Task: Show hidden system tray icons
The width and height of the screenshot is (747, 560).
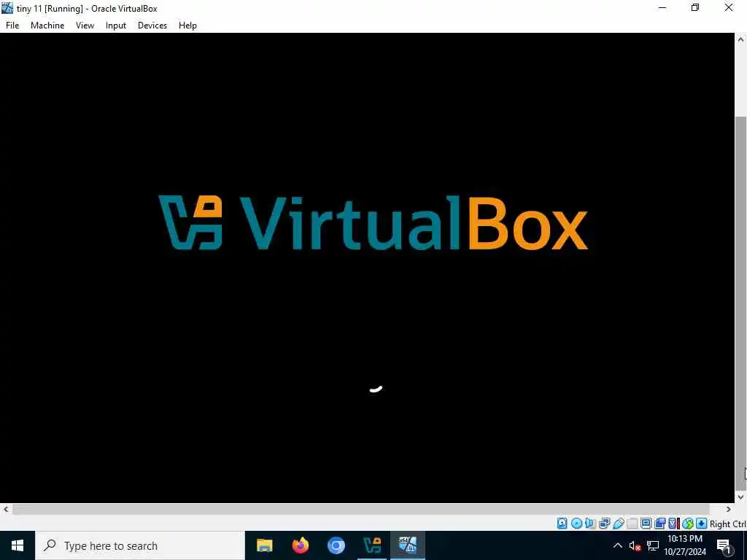Action: pos(617,545)
